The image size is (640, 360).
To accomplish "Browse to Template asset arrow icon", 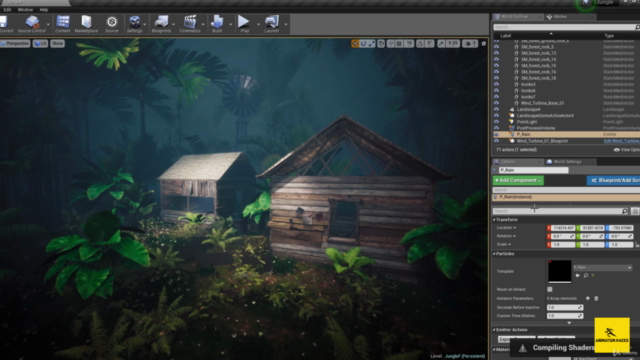I will (x=578, y=276).
